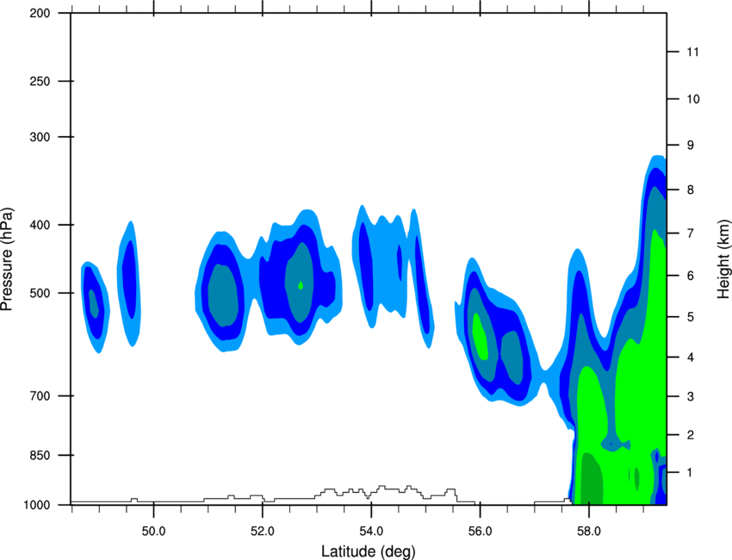Screen dimensions: 732x560
Task: Click the 52.0 latitude tick label
Action: (263, 532)
